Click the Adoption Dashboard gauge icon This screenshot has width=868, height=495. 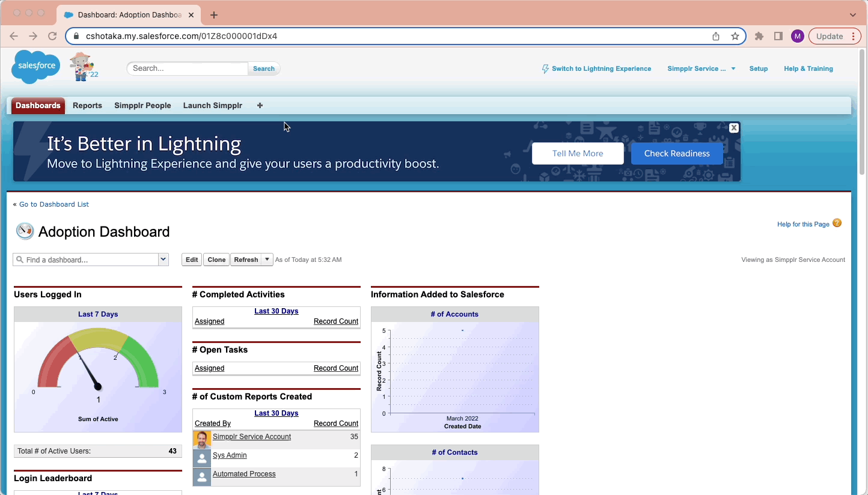pos(25,231)
